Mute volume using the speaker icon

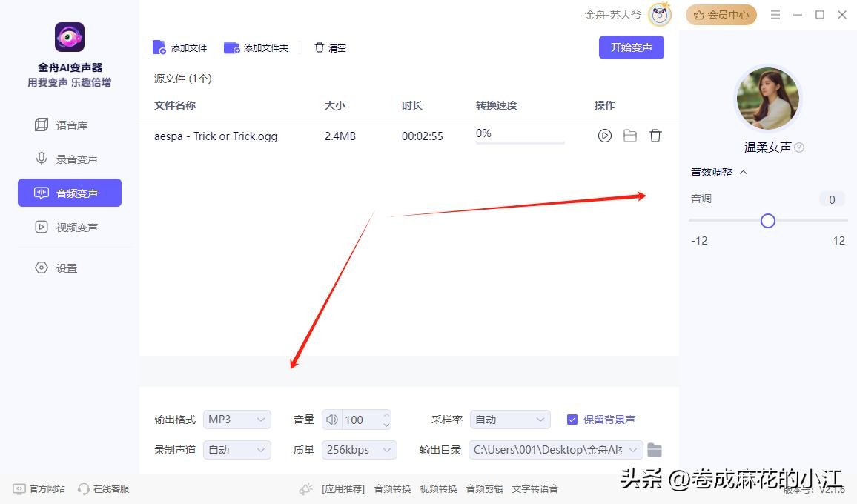[x=332, y=420]
